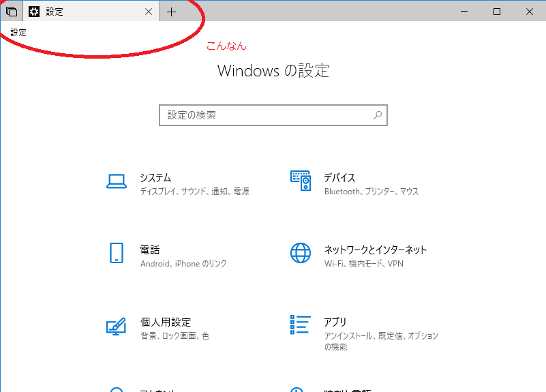546x392 pixels.
Task: Open デバイス settings
Action: pyautogui.click(x=339, y=177)
